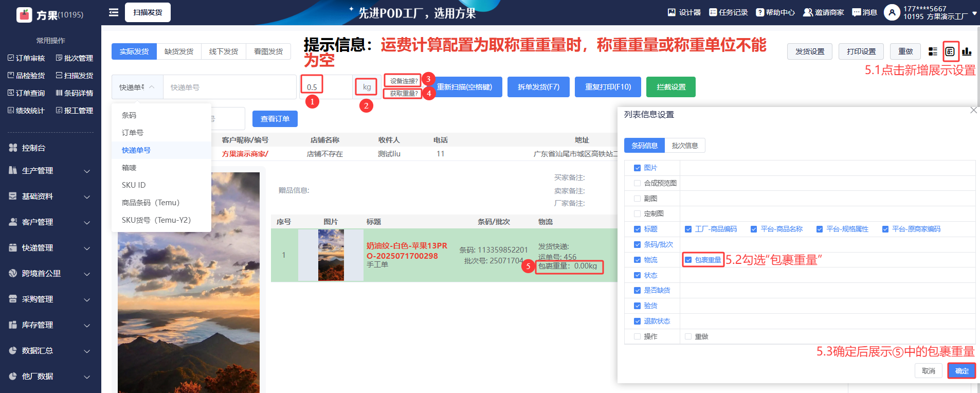
Task: Switch to the 缺货发货 tab
Action: pos(179,51)
